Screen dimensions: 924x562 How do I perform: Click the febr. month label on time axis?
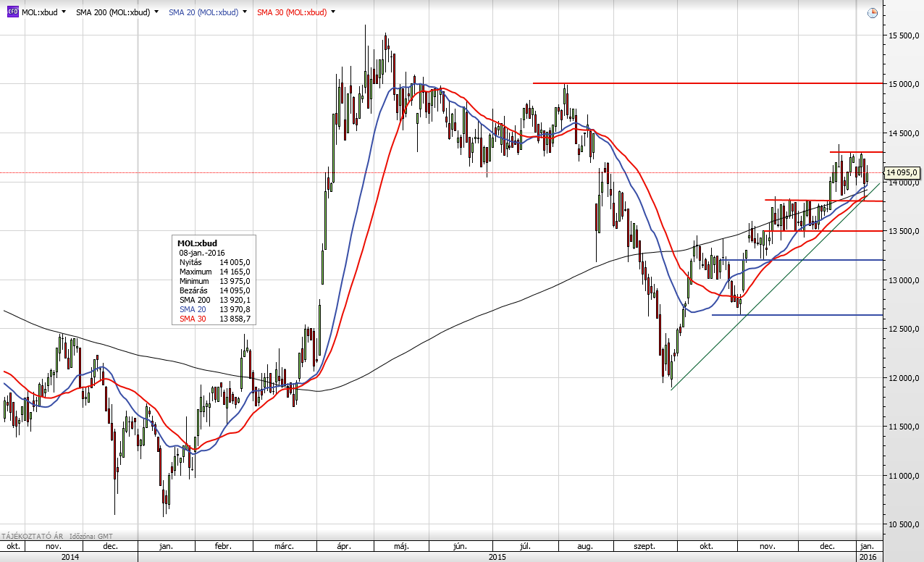pos(223,546)
